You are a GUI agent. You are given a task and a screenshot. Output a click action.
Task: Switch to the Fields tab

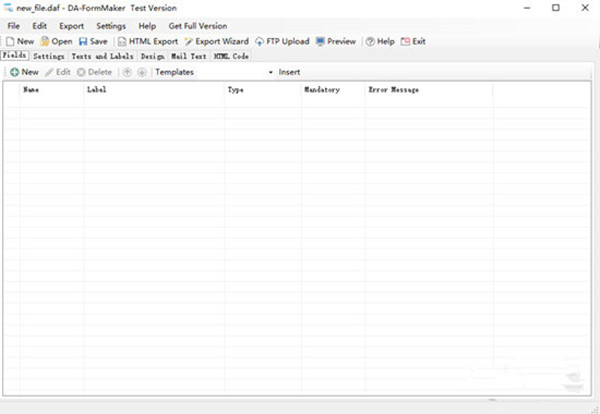click(x=15, y=55)
